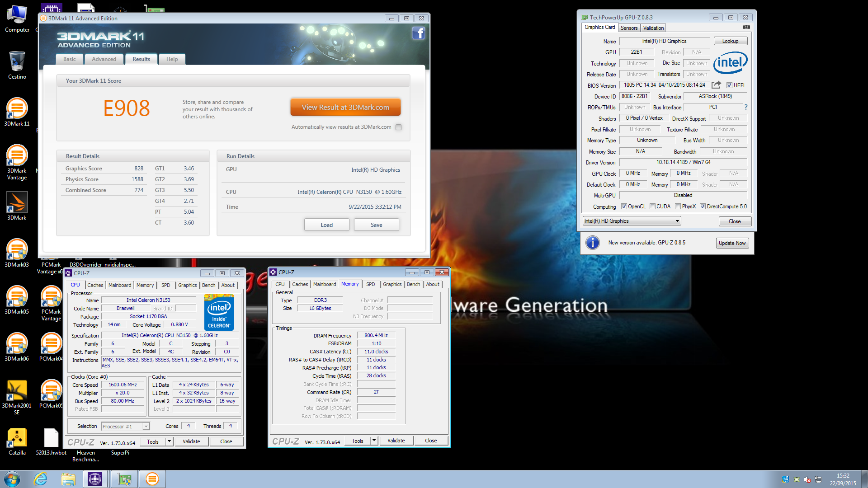Click Tools button in CPU-Z CPU window
Image resolution: width=868 pixels, height=488 pixels.
153,441
